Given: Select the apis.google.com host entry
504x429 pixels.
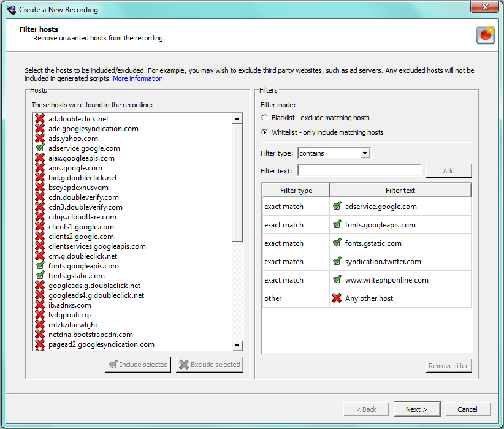Looking at the screenshot, I should click(75, 168).
